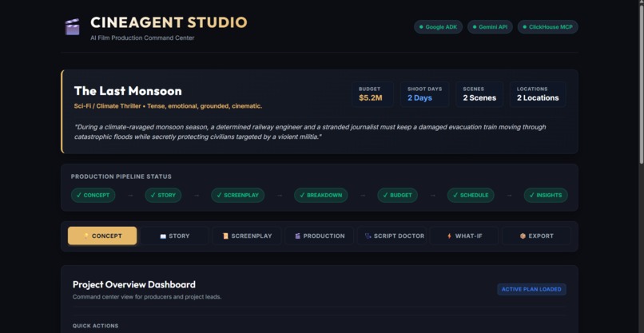Click the Project Overview Dashboard heading
Screen dimensions: 644x333
[134, 284]
